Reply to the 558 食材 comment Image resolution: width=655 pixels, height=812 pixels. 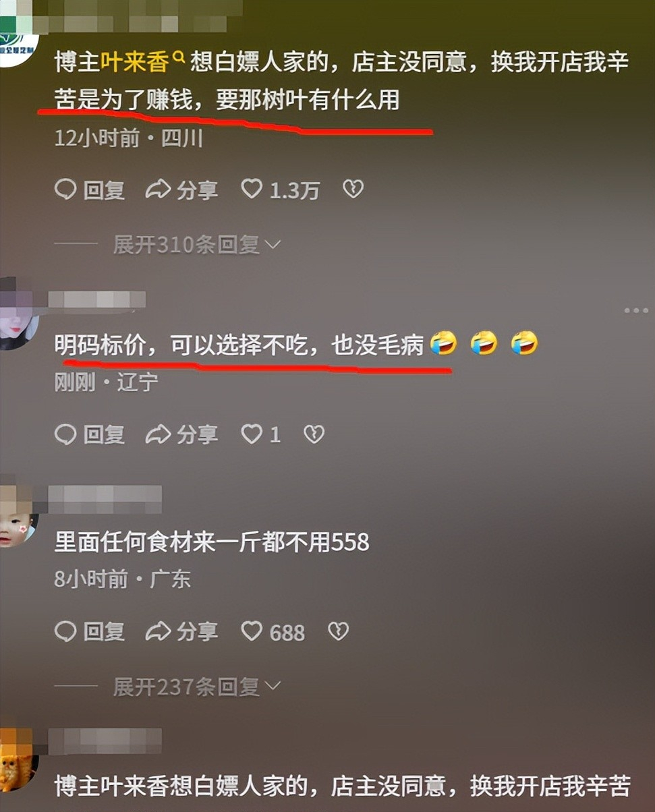[x=90, y=632]
